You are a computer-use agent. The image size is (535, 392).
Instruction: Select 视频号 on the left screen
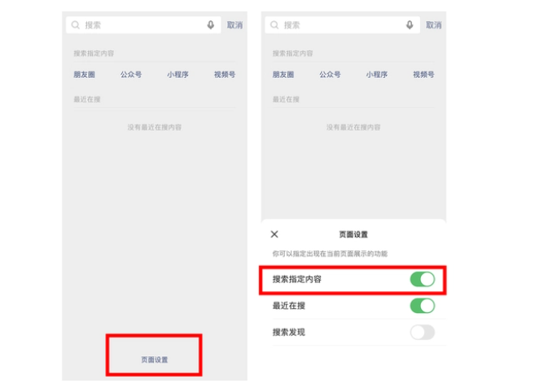click(x=225, y=74)
